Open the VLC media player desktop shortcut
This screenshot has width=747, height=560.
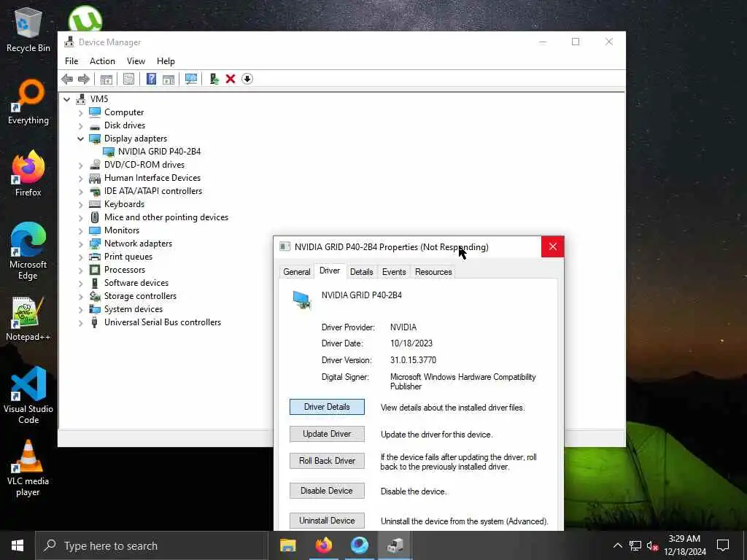(28, 468)
